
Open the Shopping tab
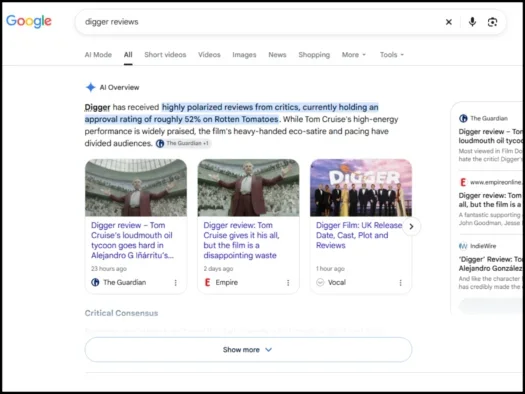click(x=314, y=55)
